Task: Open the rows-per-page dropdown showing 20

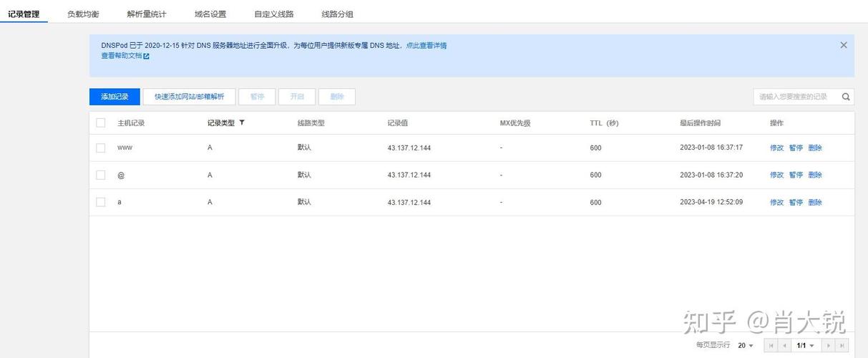Action: click(x=746, y=345)
